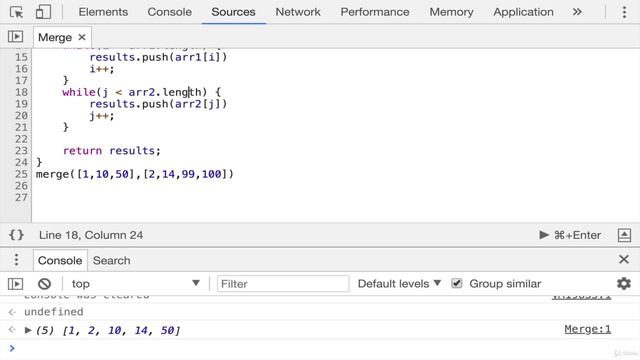
Task: Show the Sources navigator pane icon
Action: 15,37
